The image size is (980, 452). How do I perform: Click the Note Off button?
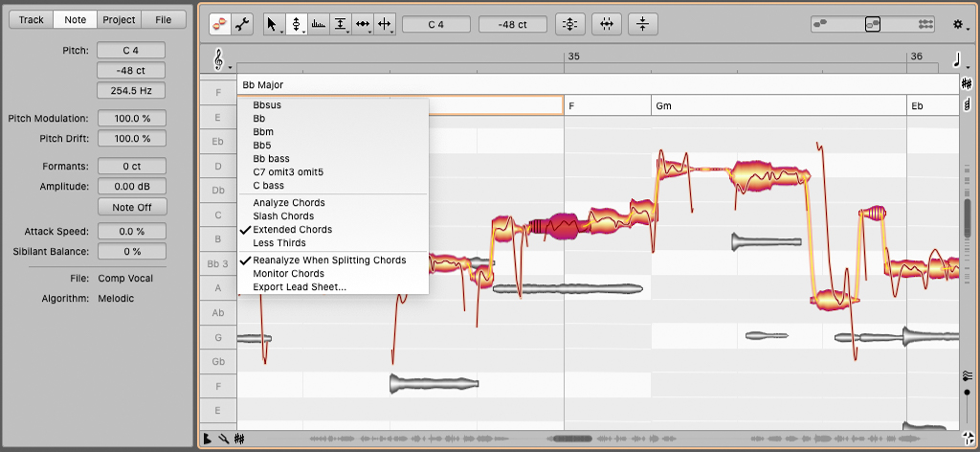[x=131, y=207]
